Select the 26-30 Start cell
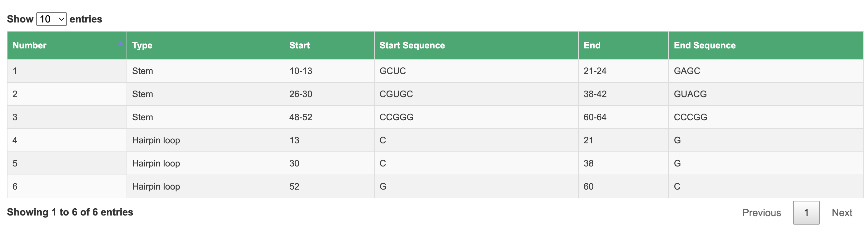Viewport: 868px width, 233px height. pos(329,94)
